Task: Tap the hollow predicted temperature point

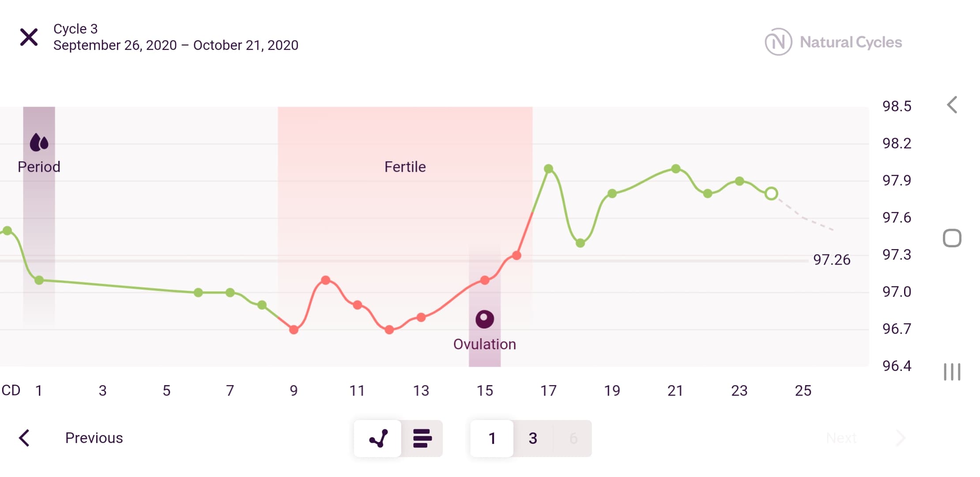Action: point(771,193)
